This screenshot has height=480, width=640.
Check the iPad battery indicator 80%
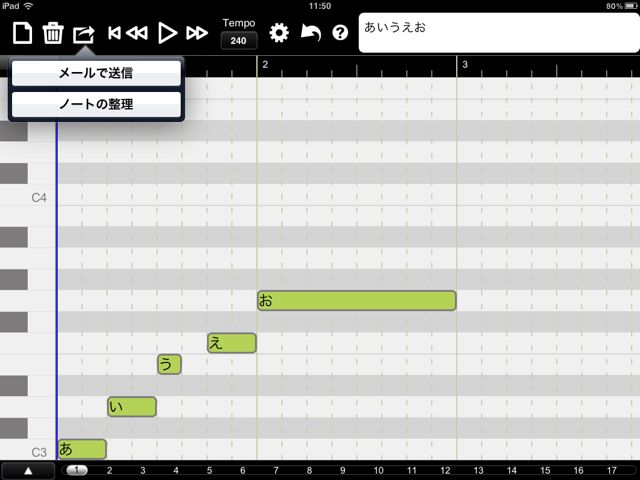pos(622,6)
